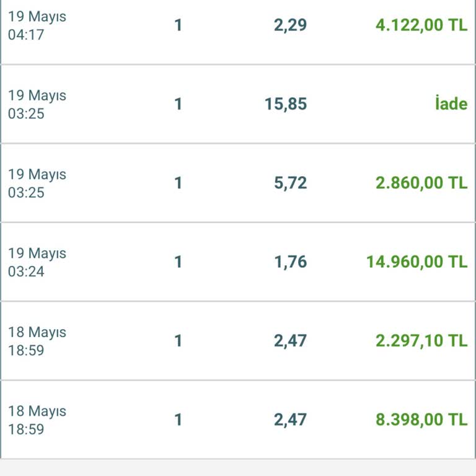This screenshot has width=476, height=476.
Task: Select the İade refund status
Action: [x=451, y=104]
